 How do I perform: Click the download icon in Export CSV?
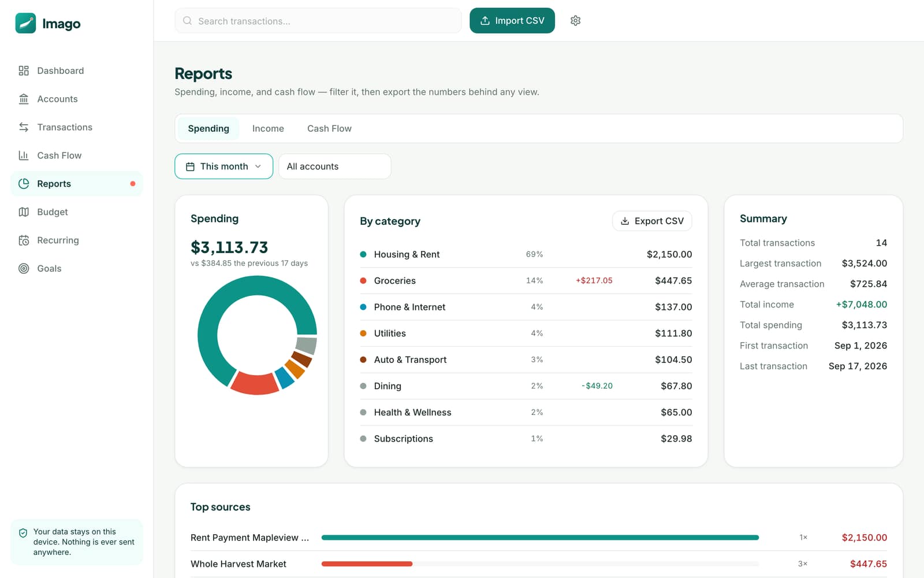[625, 221]
